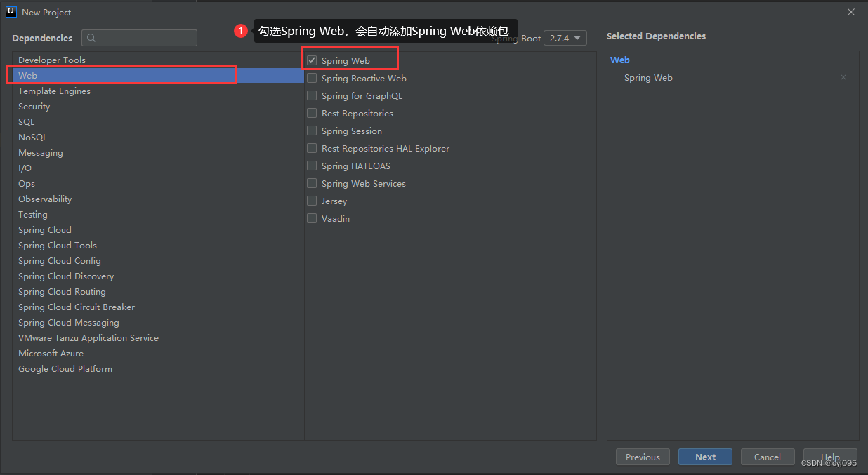Open Help for the dialog

point(830,457)
